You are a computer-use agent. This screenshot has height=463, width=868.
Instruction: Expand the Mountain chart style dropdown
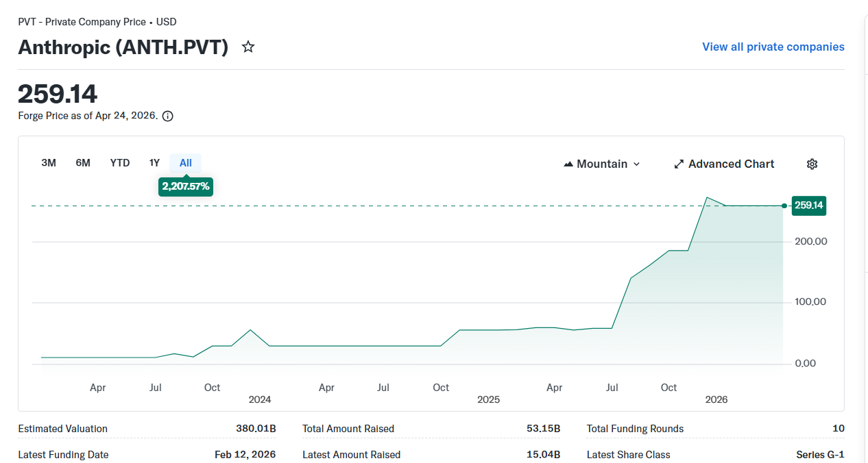636,164
